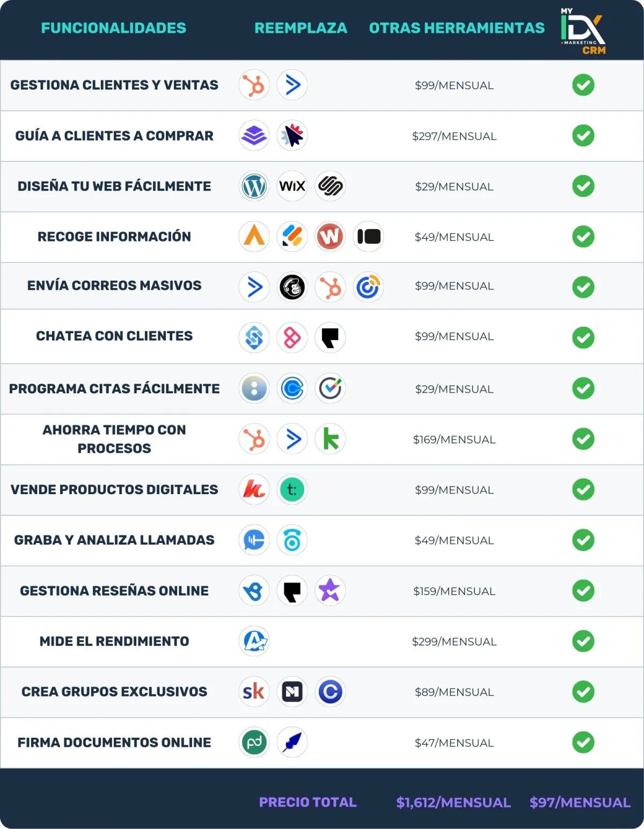Click the Calendly icon in Programa Citas row

pos(292,388)
